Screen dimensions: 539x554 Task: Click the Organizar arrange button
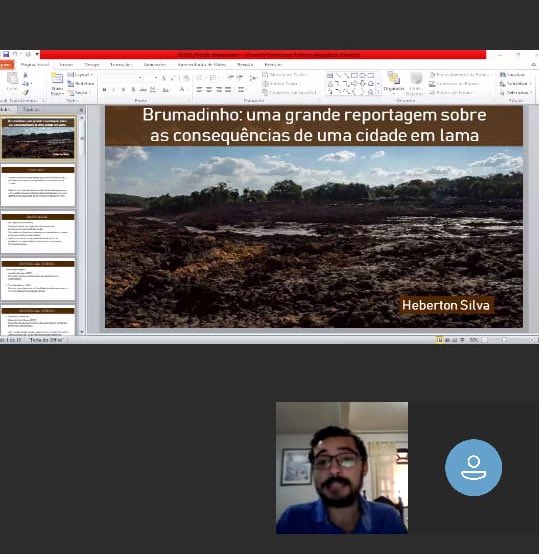coord(393,82)
